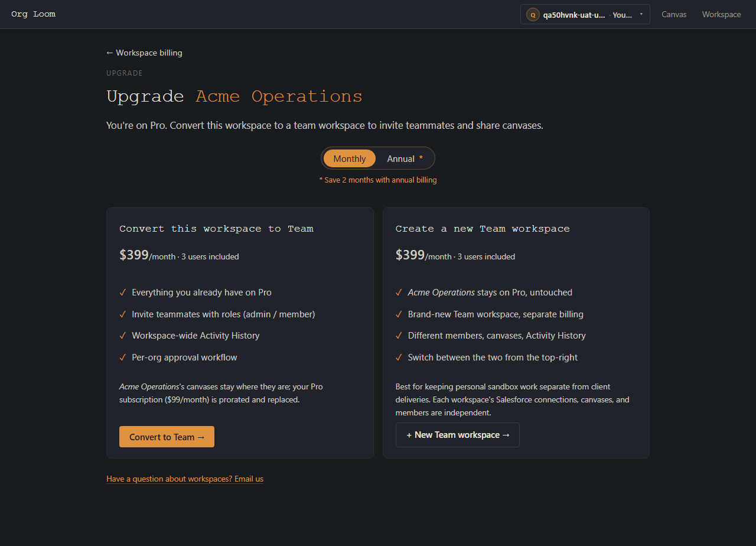Go back to Workspace billing
Viewport: 756px width, 546px height.
pos(144,53)
